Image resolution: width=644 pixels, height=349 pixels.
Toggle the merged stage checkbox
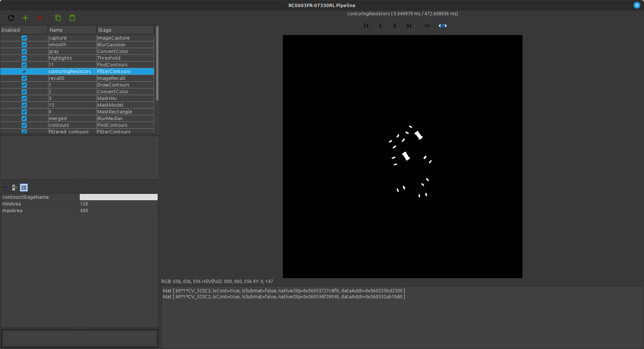coord(24,119)
